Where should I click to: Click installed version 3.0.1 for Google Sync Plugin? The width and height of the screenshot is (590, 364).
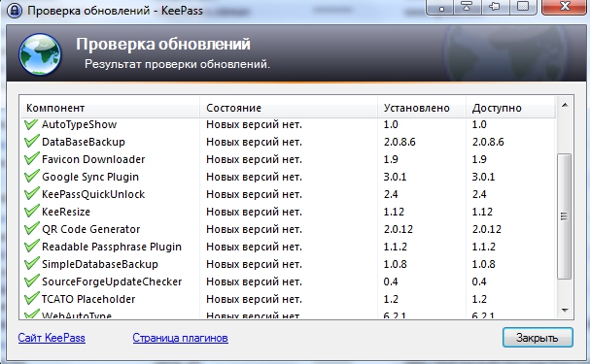point(395,177)
